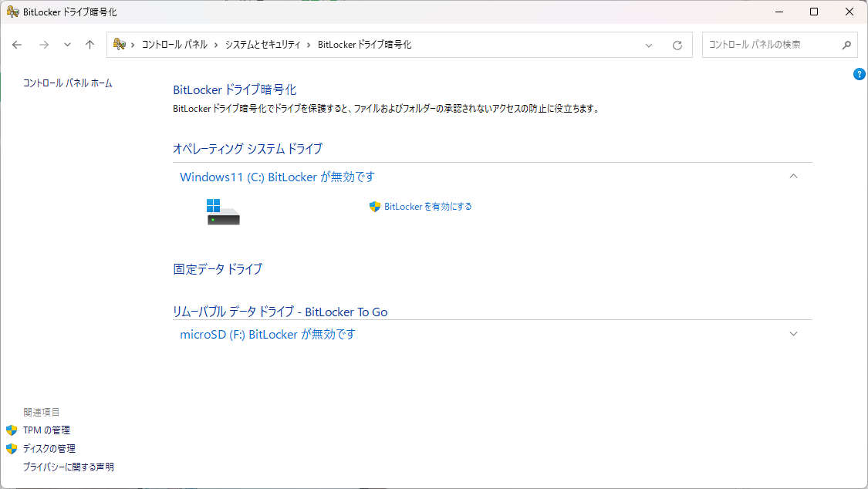The width and height of the screenshot is (868, 489).
Task: Open TPM の管理 link
Action: (x=46, y=430)
